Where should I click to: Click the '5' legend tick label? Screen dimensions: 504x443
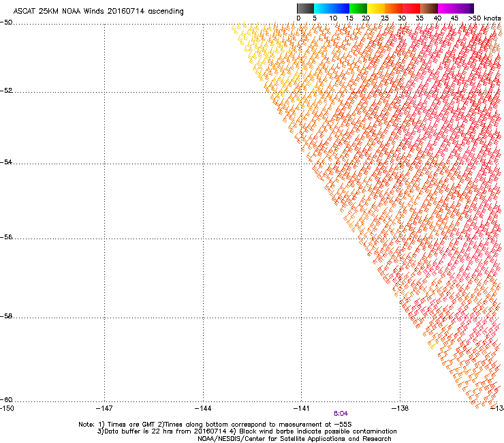click(x=315, y=18)
